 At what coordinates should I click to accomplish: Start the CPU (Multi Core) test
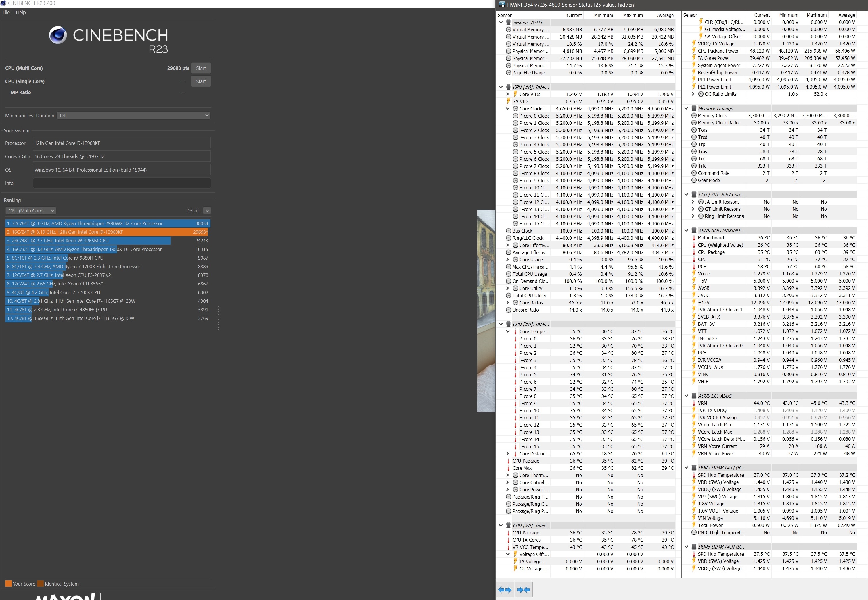point(201,68)
